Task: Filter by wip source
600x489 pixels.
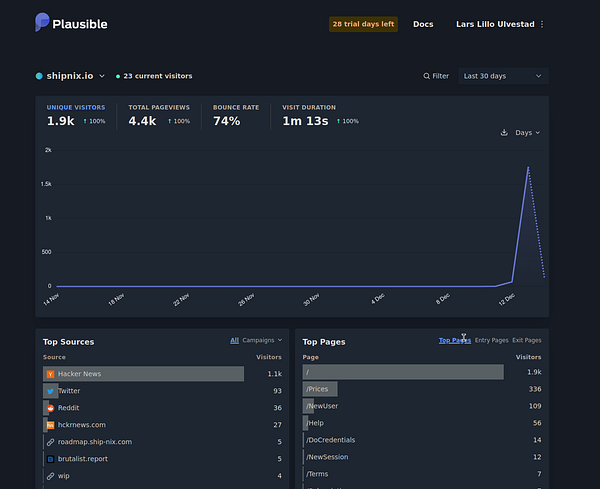Action: tap(64, 476)
